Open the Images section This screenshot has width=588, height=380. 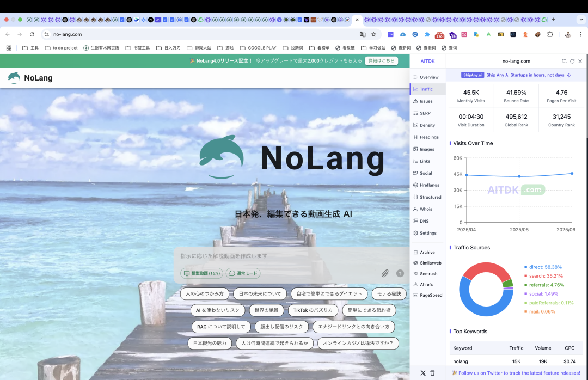424,149
